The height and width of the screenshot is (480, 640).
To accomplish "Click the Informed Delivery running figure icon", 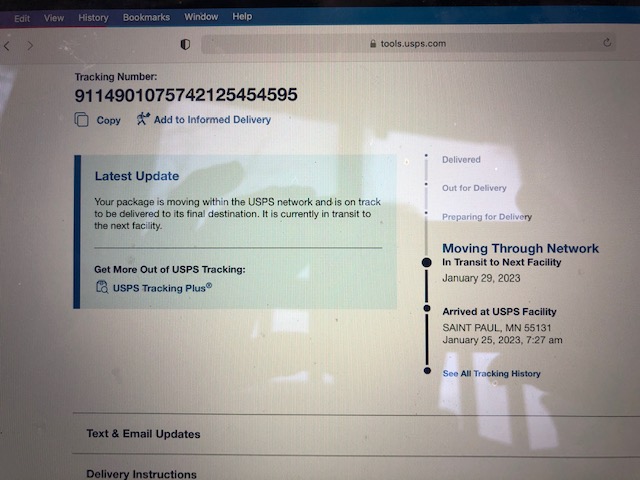I will point(143,119).
